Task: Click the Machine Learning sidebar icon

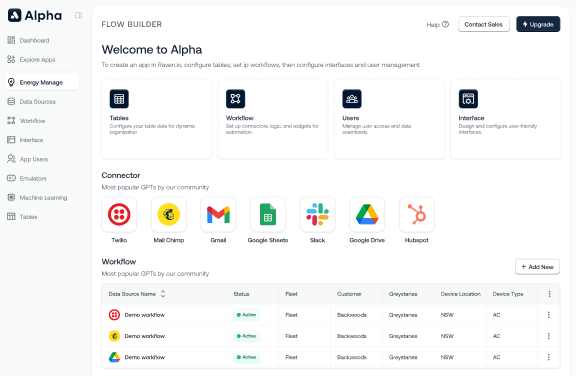Action: pyautogui.click(x=11, y=197)
